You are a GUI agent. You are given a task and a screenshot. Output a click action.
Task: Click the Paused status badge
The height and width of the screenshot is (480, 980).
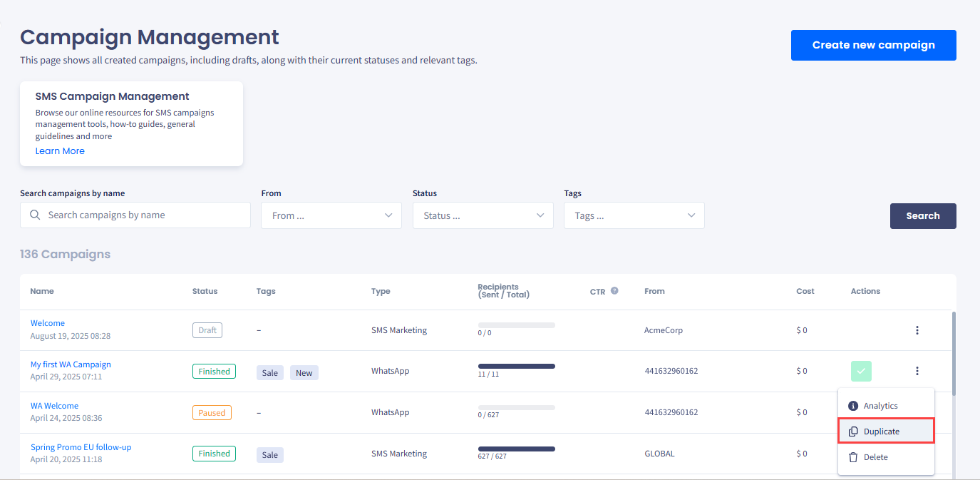tap(212, 412)
